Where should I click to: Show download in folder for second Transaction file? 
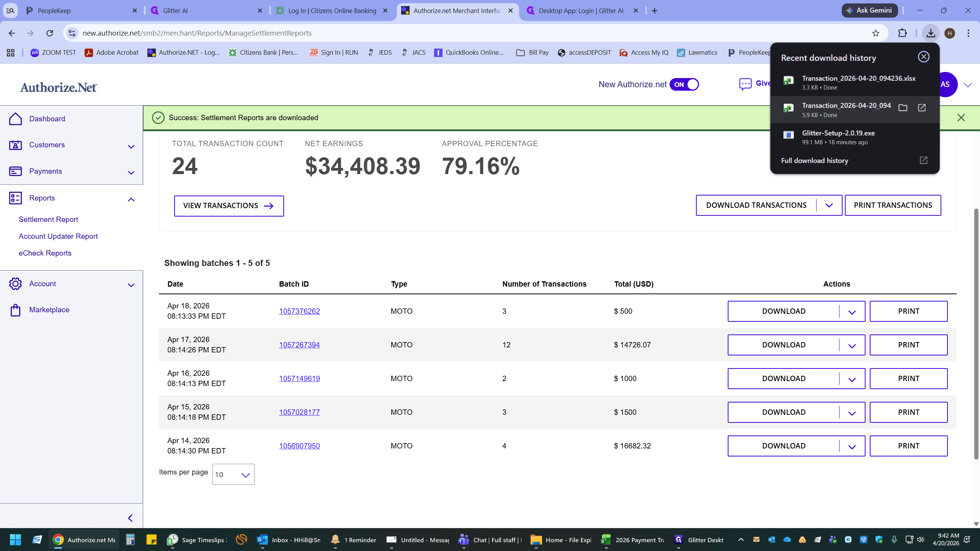[x=903, y=108]
